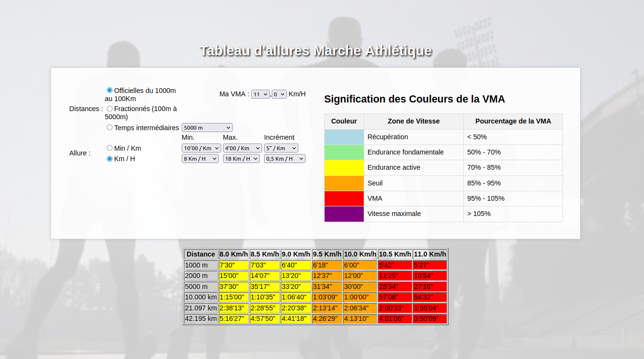Click the light blue Récupération color swatch
This screenshot has height=359, width=644.
(x=344, y=137)
